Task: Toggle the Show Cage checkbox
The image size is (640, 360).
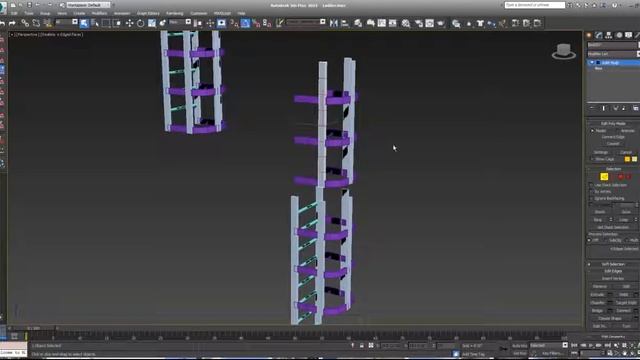Action: click(591, 159)
